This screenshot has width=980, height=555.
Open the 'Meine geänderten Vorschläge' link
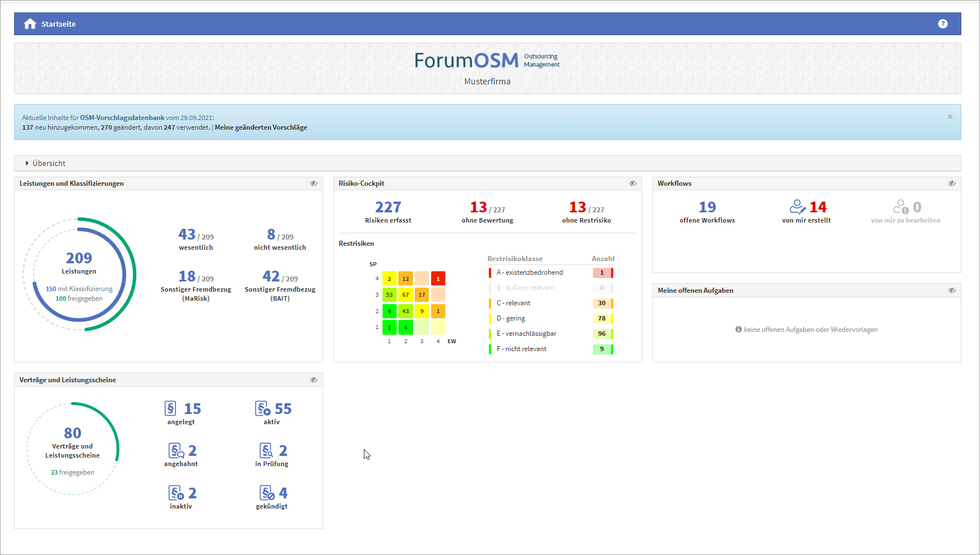pyautogui.click(x=261, y=127)
